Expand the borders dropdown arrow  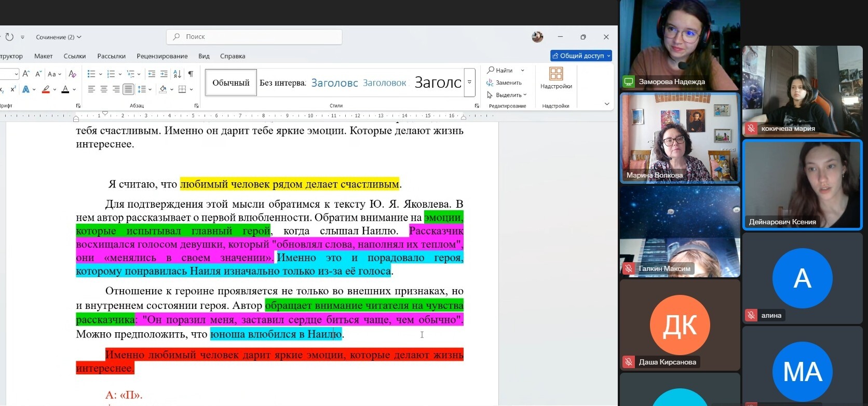[x=192, y=89]
